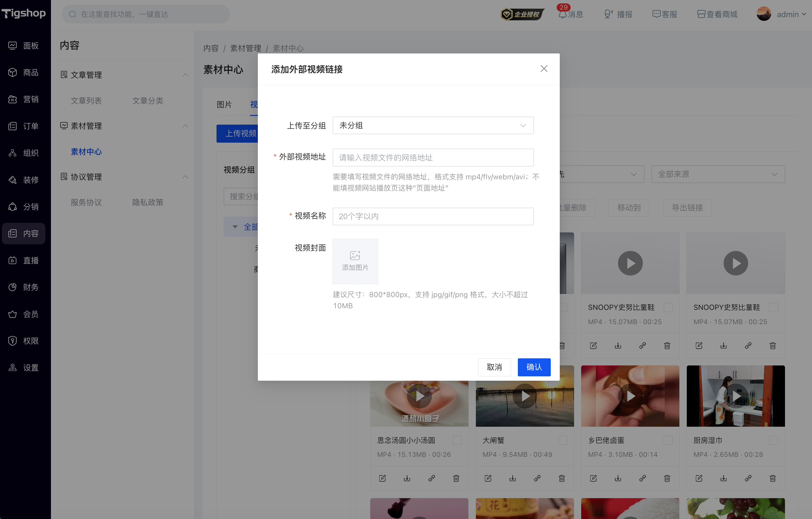Edit the 思念汤圆小小汤圆 video
This screenshot has height=519, width=812.
pyautogui.click(x=382, y=478)
